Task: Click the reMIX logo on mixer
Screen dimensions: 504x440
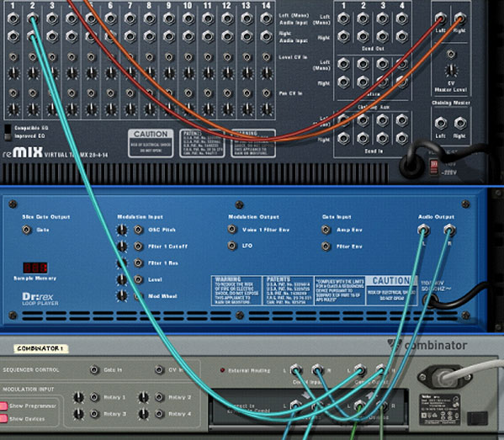Action: pyautogui.click(x=23, y=152)
